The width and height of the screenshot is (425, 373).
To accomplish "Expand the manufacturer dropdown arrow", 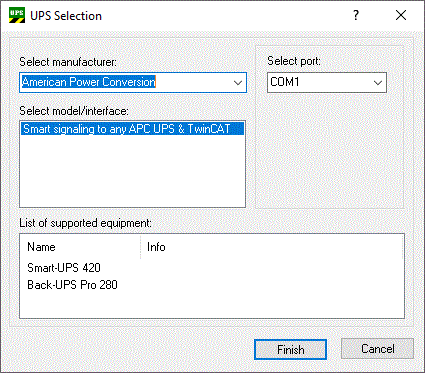I will tap(238, 83).
